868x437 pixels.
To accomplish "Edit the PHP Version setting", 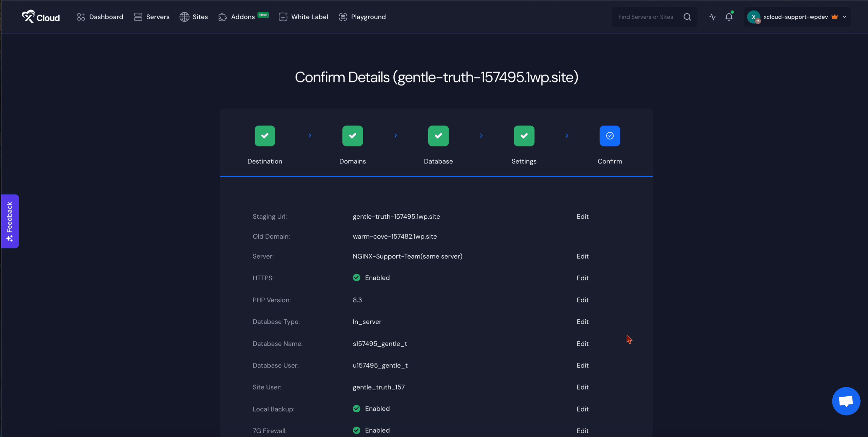I will (x=582, y=300).
